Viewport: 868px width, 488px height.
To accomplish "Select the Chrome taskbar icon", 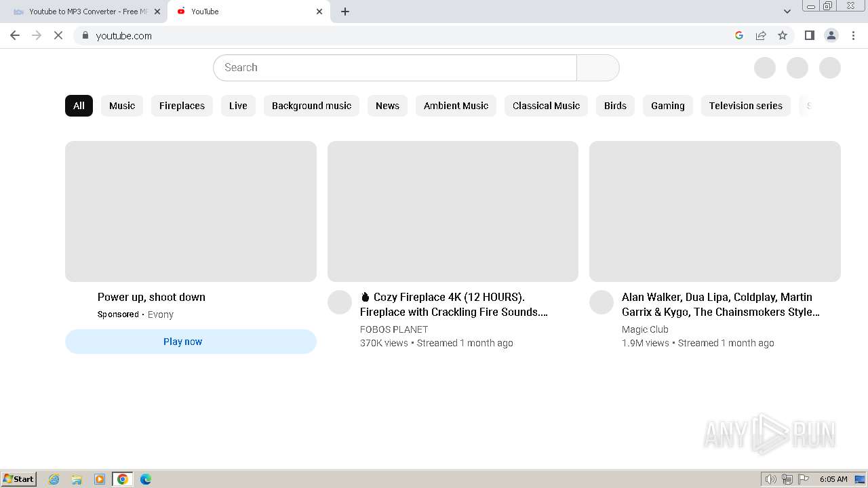I will 123,479.
